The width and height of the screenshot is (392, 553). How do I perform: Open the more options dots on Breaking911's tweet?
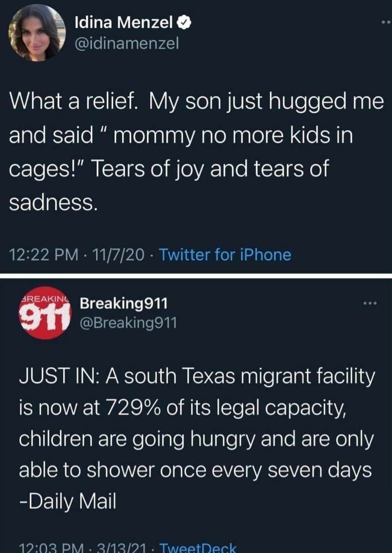click(370, 303)
